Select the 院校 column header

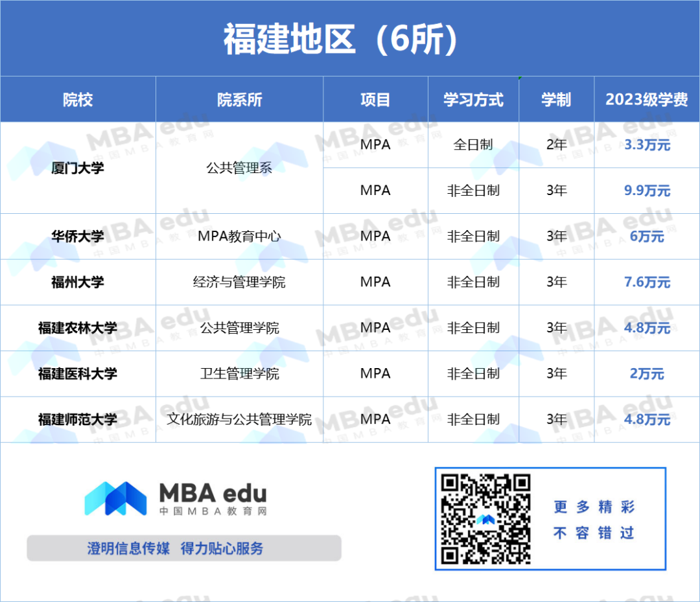click(78, 100)
